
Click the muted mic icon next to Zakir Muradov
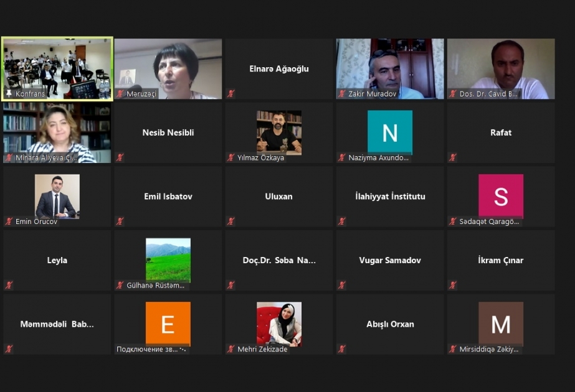coord(342,94)
